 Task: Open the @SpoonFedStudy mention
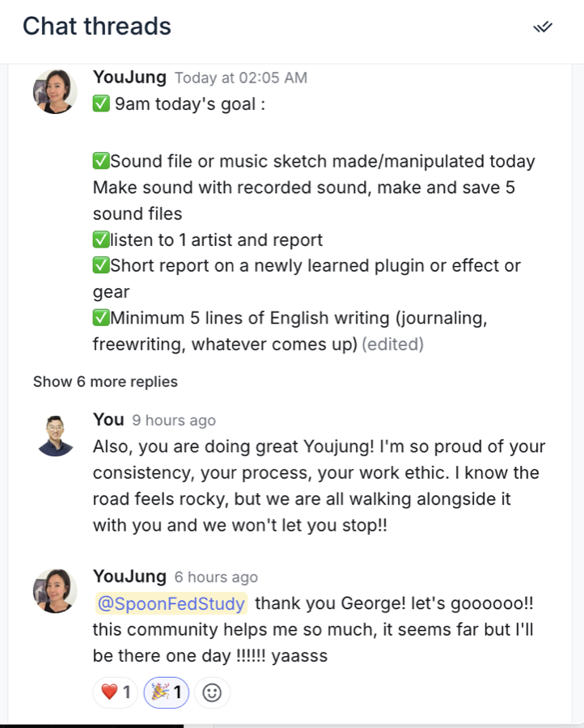point(171,603)
